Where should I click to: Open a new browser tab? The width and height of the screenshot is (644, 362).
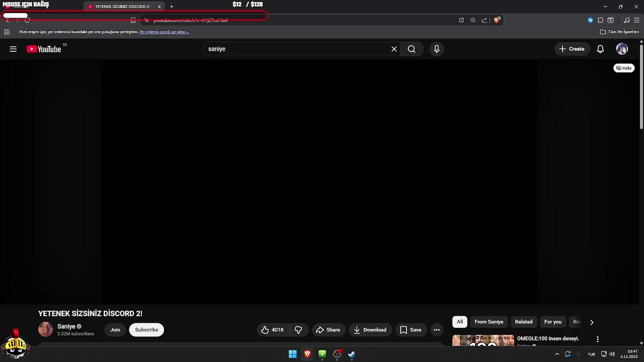coord(172,7)
